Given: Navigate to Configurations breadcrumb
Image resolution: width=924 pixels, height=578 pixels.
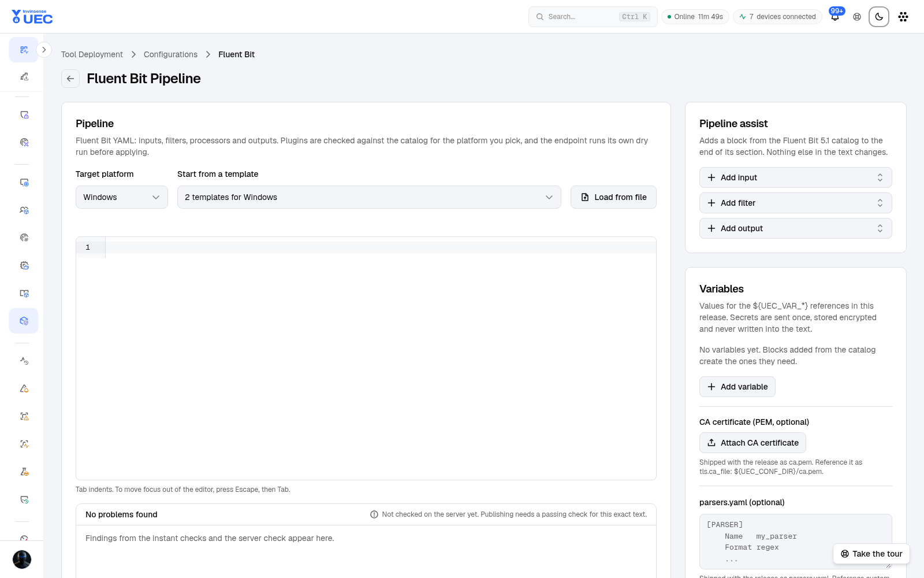Looking at the screenshot, I should 170,54.
